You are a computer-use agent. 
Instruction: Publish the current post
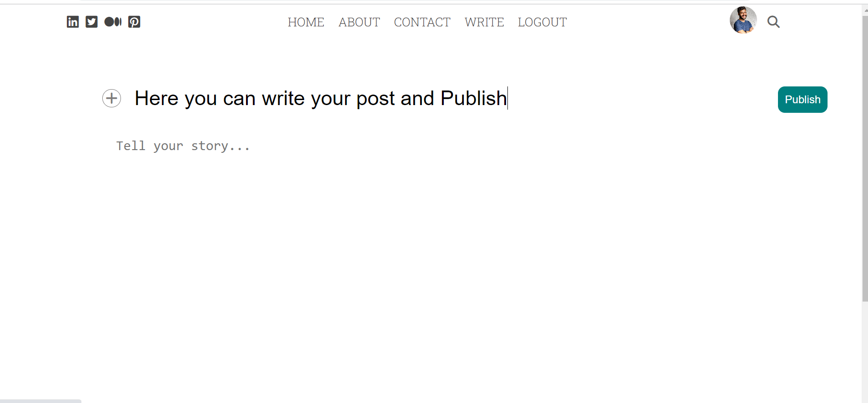(x=803, y=100)
